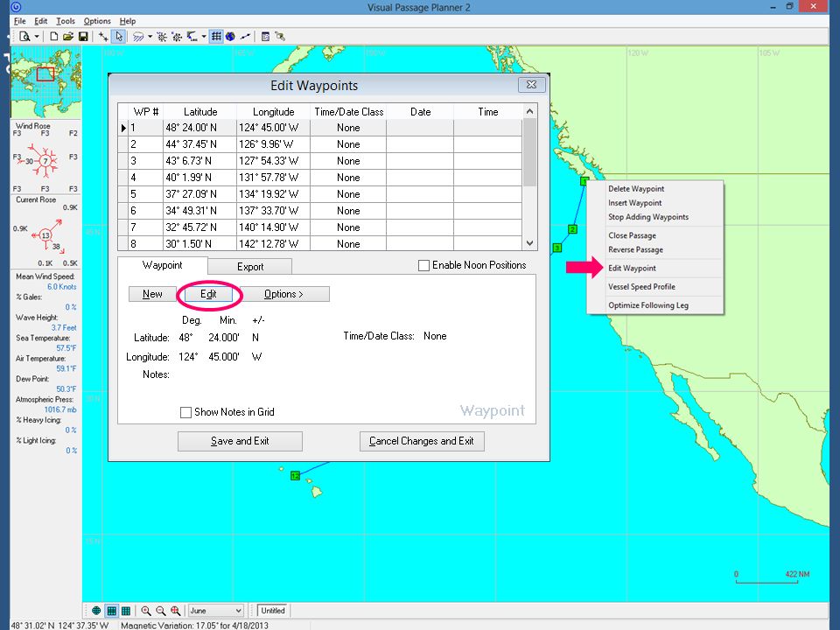Create a new passage file
Screen dimensions: 840x630
pyautogui.click(x=54, y=37)
